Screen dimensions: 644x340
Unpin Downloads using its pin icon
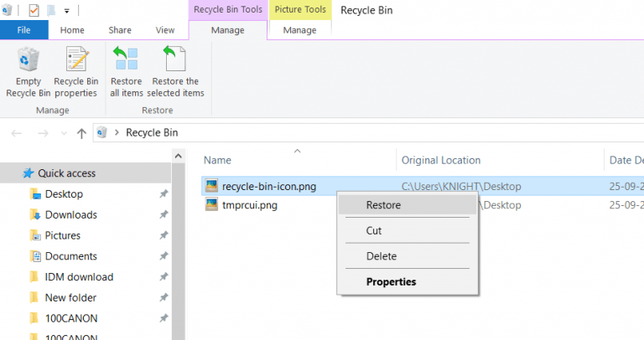(x=164, y=214)
